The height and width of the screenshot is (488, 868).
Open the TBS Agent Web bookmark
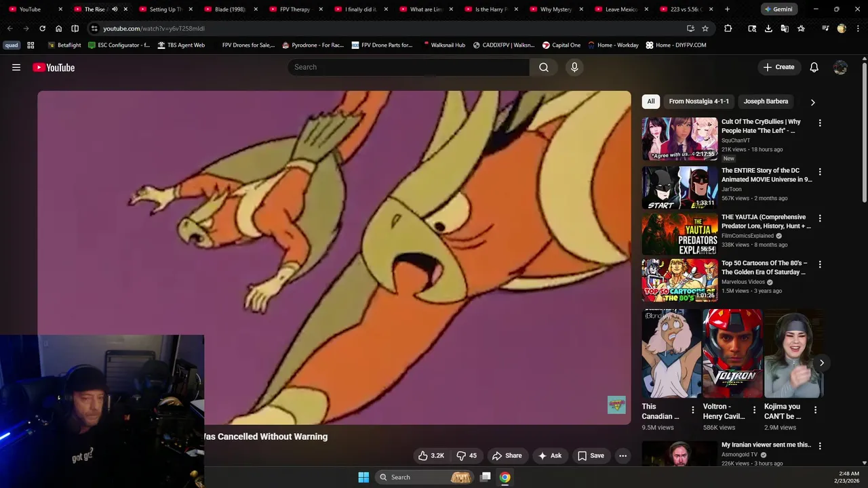pyautogui.click(x=181, y=45)
